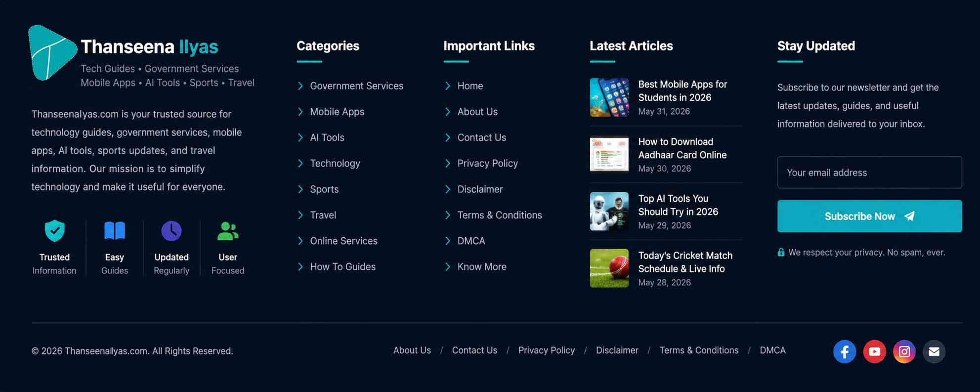Open the Facebook social icon
Screen dimensions: 980x392
point(845,351)
